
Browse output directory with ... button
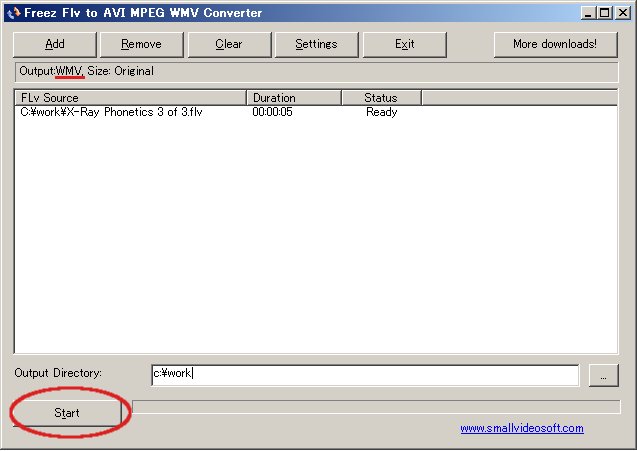[604, 376]
